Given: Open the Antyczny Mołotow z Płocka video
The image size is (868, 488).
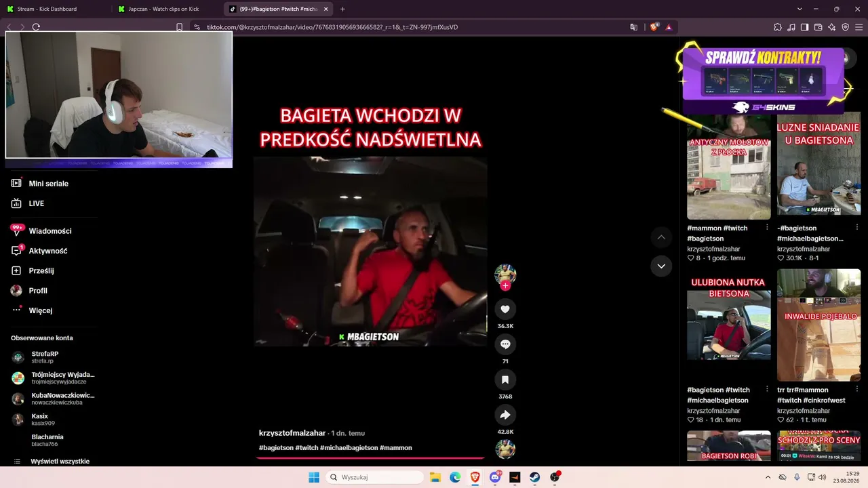Looking at the screenshot, I should point(729,166).
